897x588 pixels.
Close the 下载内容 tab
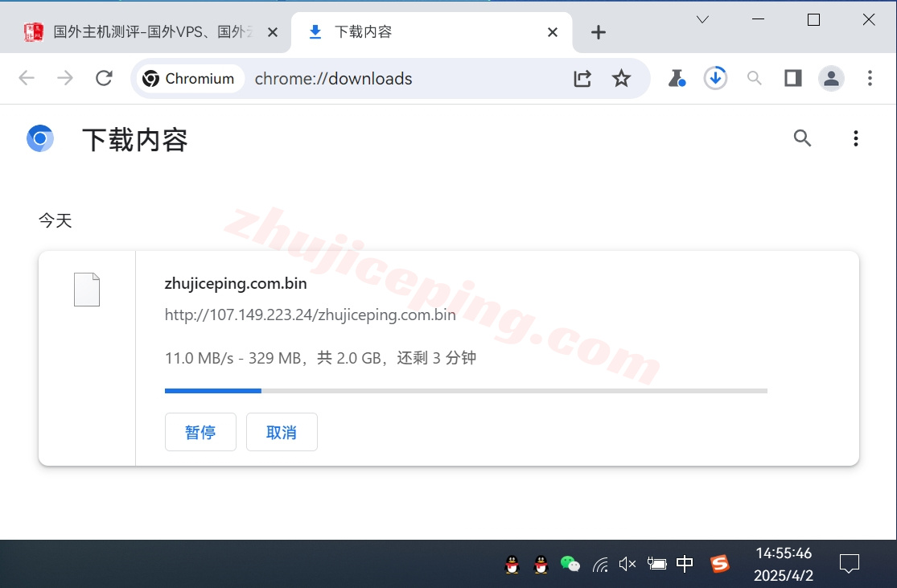click(x=553, y=33)
